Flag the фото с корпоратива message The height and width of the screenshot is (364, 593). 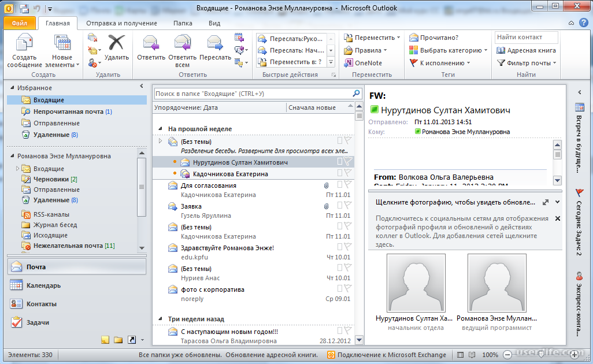tap(347, 288)
